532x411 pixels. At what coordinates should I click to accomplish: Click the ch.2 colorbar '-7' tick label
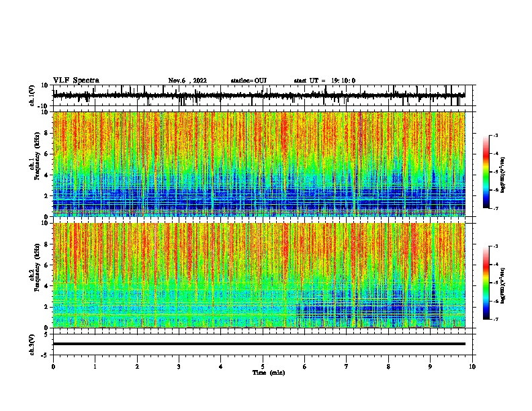tap(495, 319)
